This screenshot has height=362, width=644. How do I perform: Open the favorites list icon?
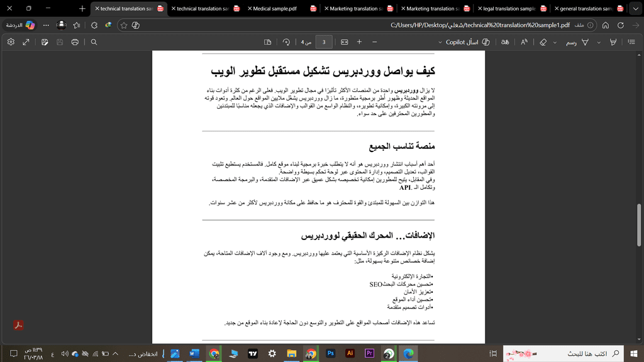point(76,25)
